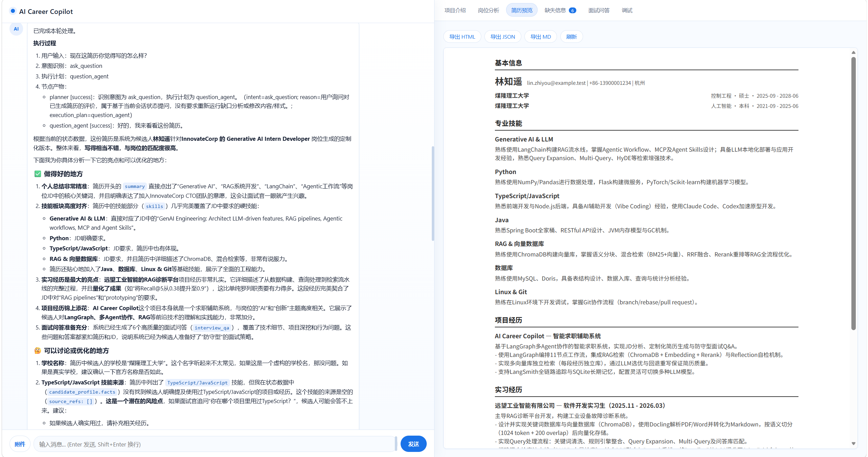Click the 数据库 skill heading in resume
The height and width of the screenshot is (457, 868).
click(x=504, y=268)
